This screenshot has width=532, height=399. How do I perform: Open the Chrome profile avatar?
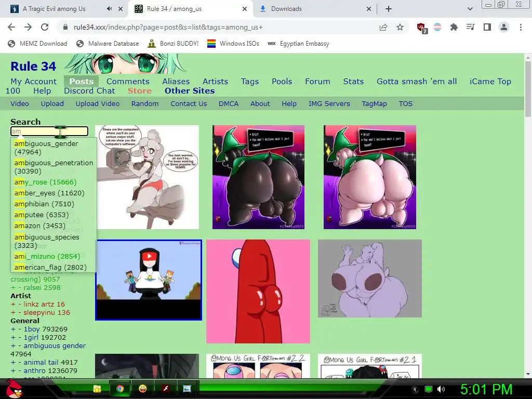[x=504, y=27]
